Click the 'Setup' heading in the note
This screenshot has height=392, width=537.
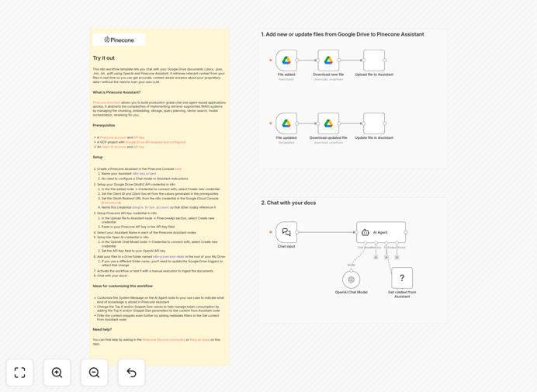pyautogui.click(x=98, y=157)
